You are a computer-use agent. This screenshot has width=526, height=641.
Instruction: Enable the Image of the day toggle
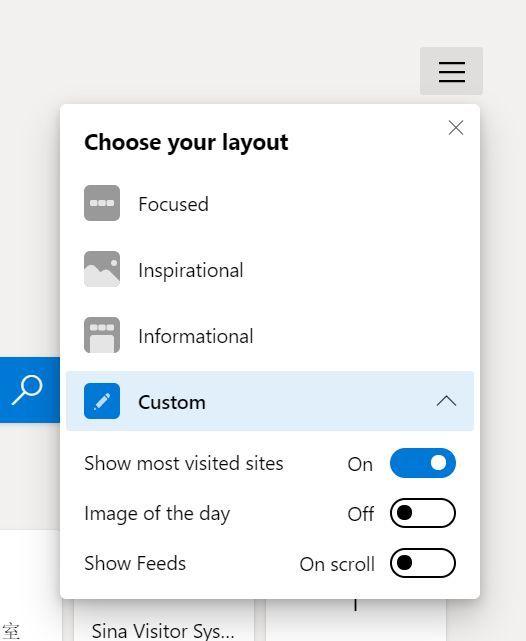pyautogui.click(x=423, y=513)
